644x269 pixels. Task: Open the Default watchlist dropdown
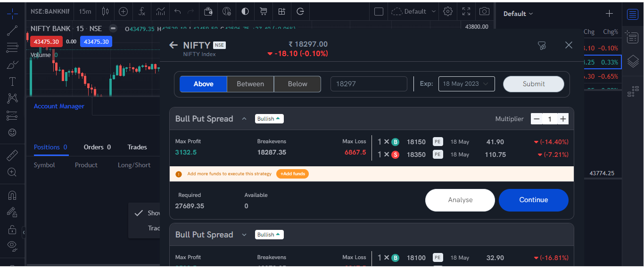click(x=518, y=14)
